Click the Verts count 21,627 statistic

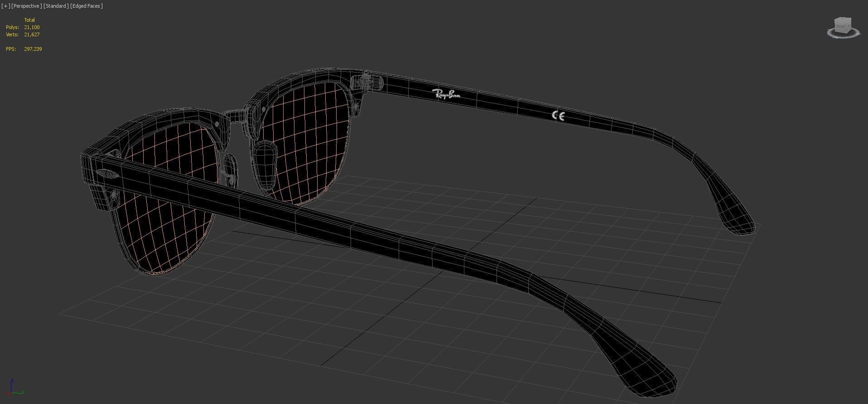[x=32, y=34]
